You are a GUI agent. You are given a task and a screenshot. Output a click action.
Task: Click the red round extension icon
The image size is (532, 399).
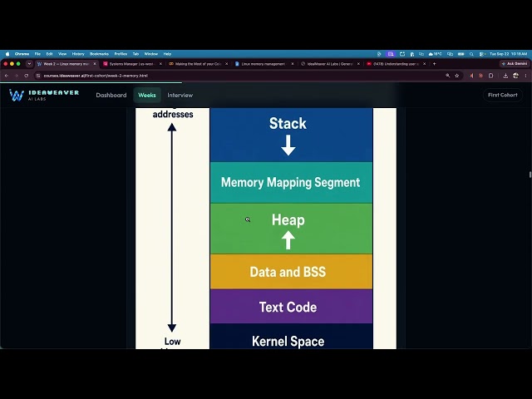click(x=480, y=76)
